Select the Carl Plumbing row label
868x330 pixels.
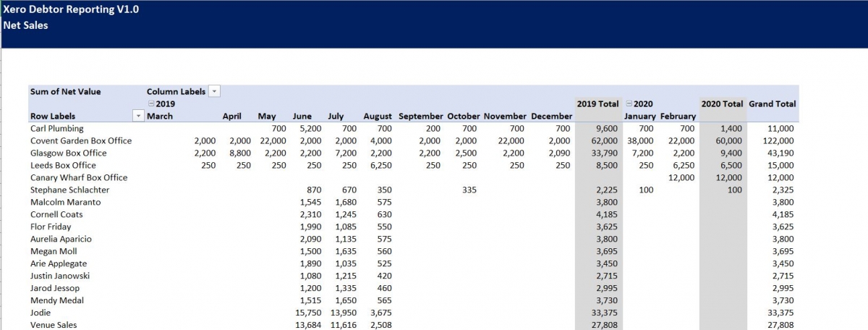(x=57, y=128)
